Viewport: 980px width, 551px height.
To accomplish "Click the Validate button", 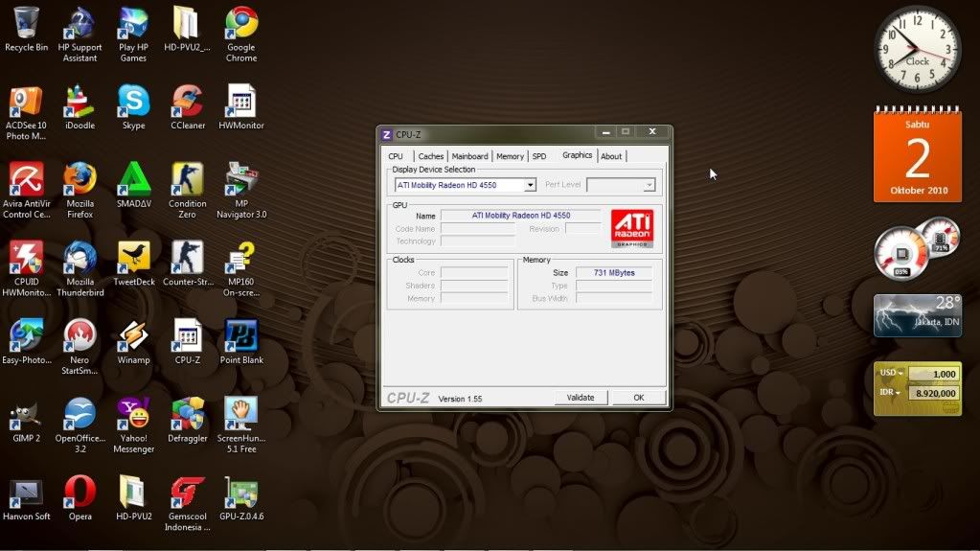I will 581,397.
